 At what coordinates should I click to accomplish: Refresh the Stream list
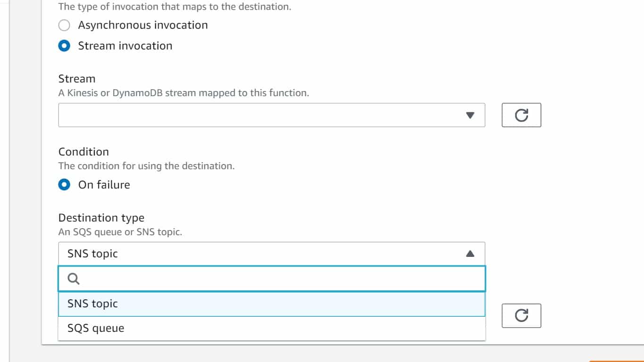point(521,115)
